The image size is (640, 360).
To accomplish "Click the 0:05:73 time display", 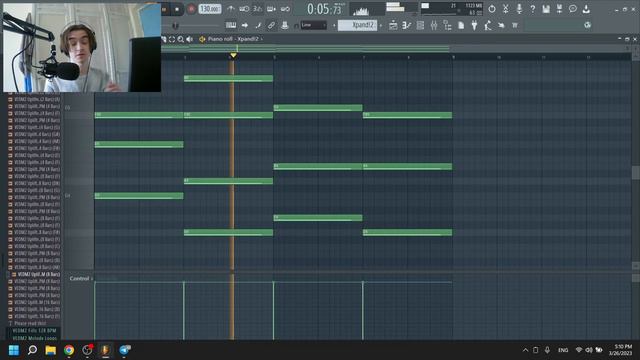I will click(324, 9).
